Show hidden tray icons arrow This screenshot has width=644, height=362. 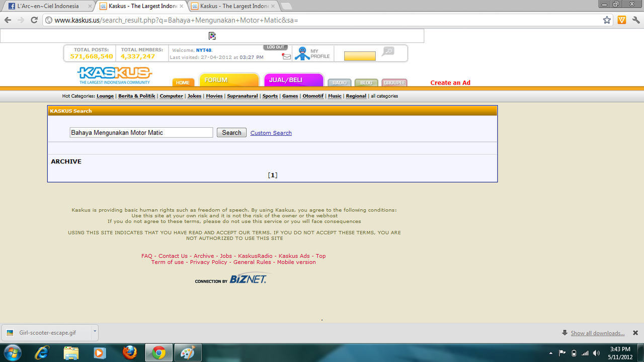(551, 353)
